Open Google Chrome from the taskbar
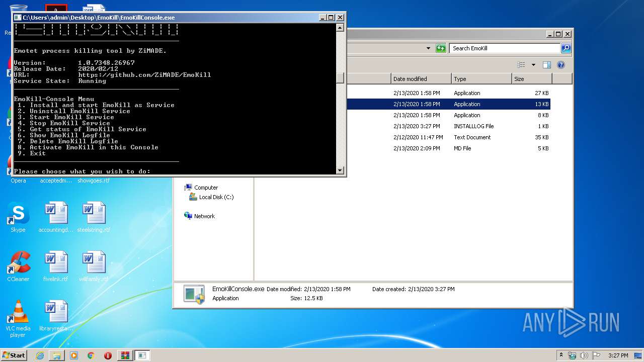 tap(91, 355)
